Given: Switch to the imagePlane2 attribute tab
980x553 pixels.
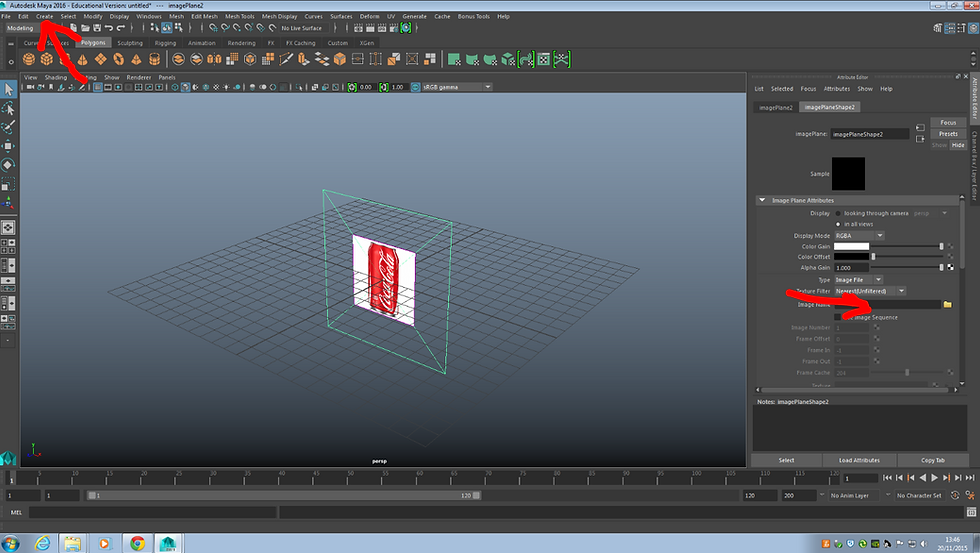Looking at the screenshot, I should click(776, 107).
